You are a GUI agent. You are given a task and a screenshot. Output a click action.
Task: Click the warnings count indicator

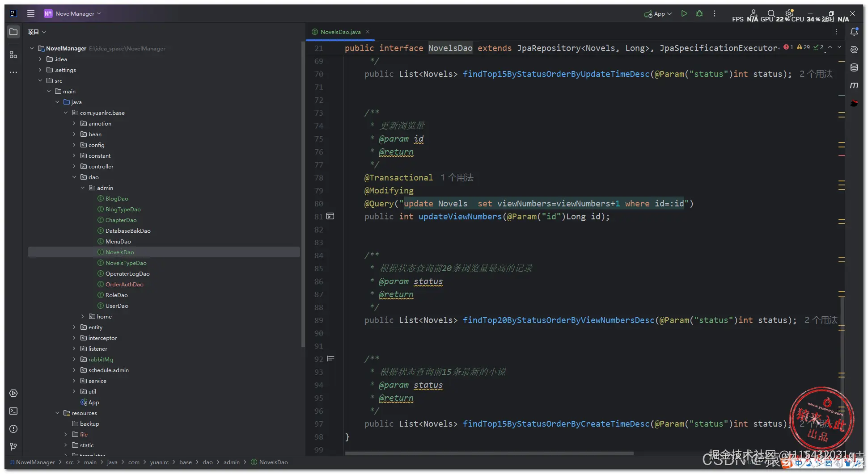(x=804, y=47)
